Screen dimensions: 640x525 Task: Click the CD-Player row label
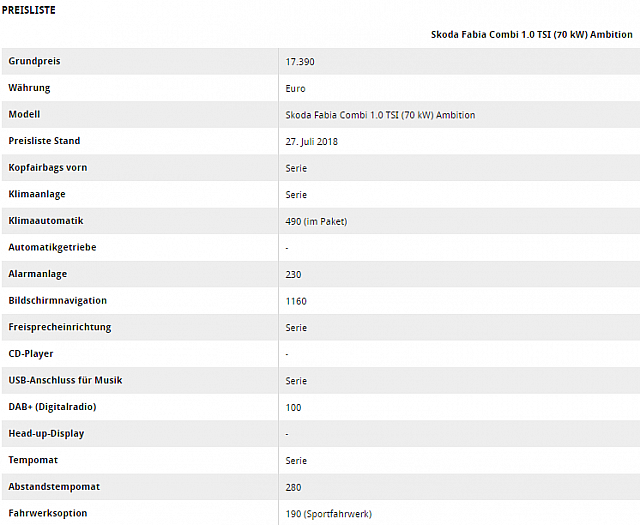pos(31,354)
